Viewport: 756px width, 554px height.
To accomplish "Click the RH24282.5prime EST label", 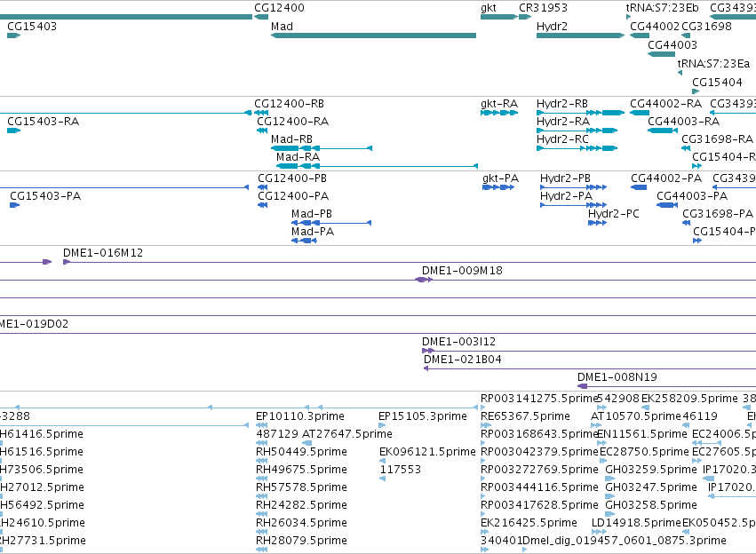I will 301,505.
